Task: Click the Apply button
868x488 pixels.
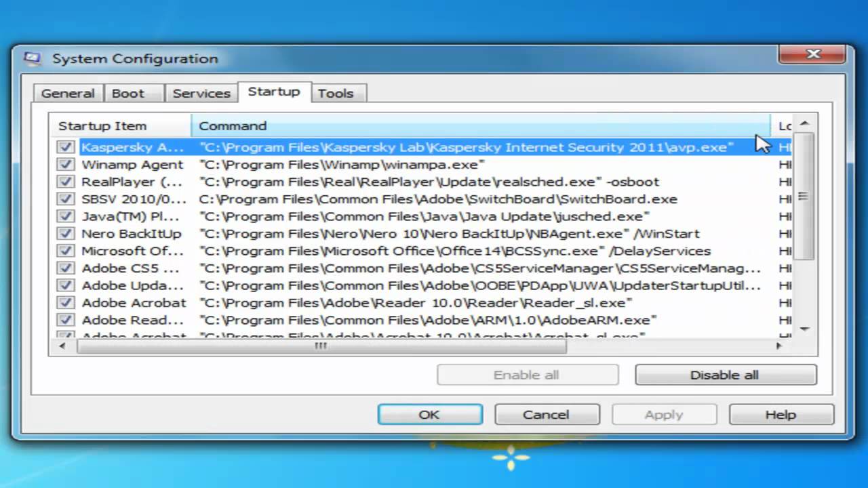Action: tap(664, 415)
